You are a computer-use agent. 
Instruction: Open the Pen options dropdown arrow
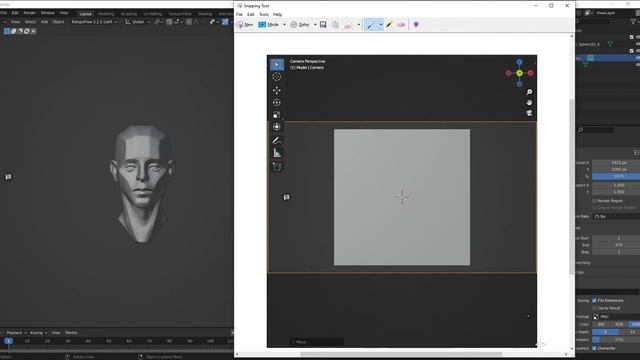[381, 25]
